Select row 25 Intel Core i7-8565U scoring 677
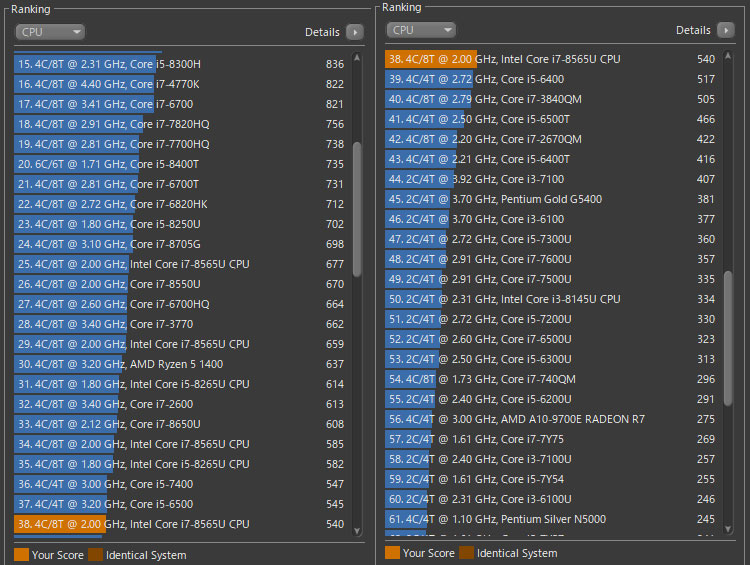The height and width of the screenshot is (565, 750). (x=181, y=264)
